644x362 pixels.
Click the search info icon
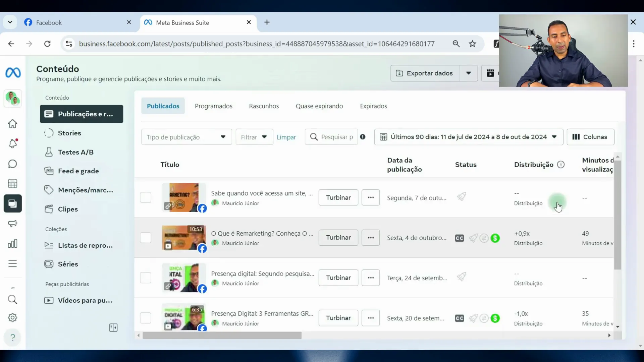coord(363,137)
